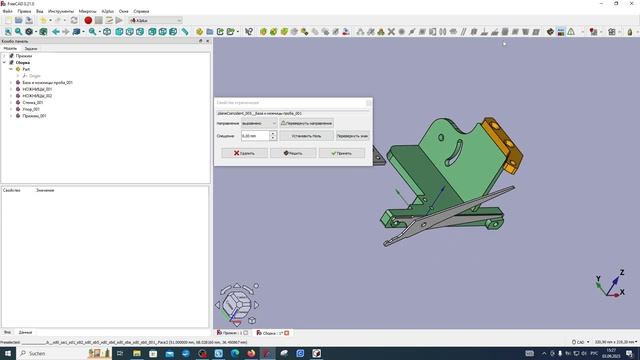Image resolution: width=640 pixels, height=360 pixels.
Task: Open the Windows Start menu
Action: (7, 353)
